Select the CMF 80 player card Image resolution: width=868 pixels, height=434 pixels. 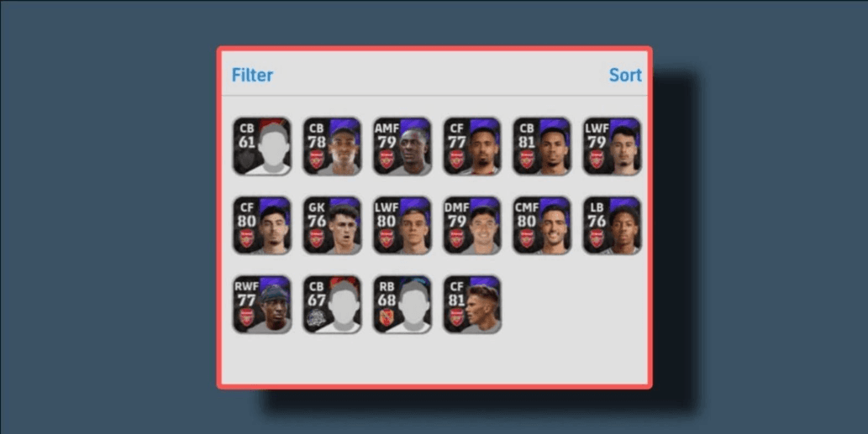click(x=542, y=226)
